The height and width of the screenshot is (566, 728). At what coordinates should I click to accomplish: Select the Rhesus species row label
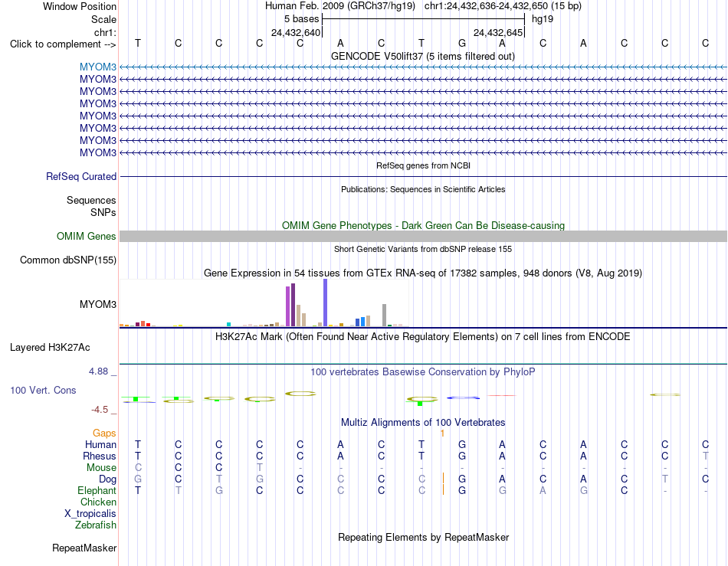[100, 456]
